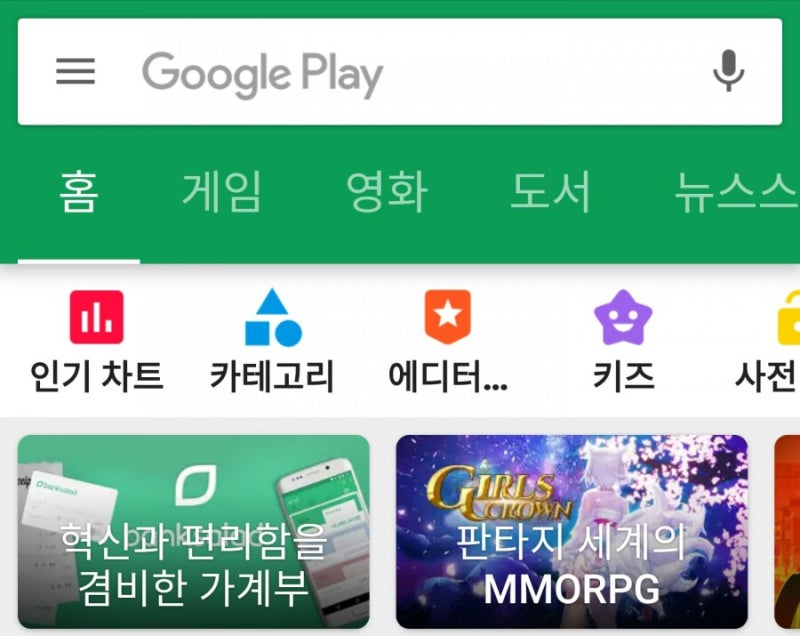800x636 pixels.
Task: Click the 인기 차트 text label
Action: (96, 376)
